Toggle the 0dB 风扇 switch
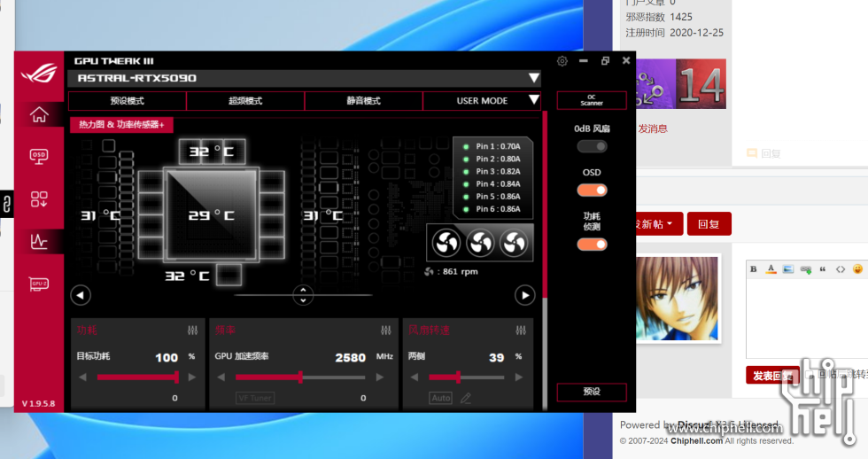This screenshot has height=459, width=868. point(592,146)
